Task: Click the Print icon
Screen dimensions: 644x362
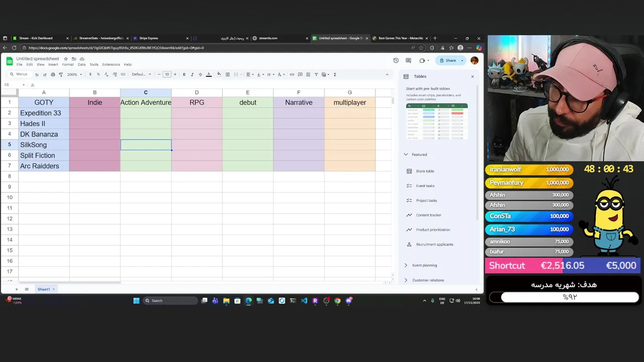Action: point(53,74)
